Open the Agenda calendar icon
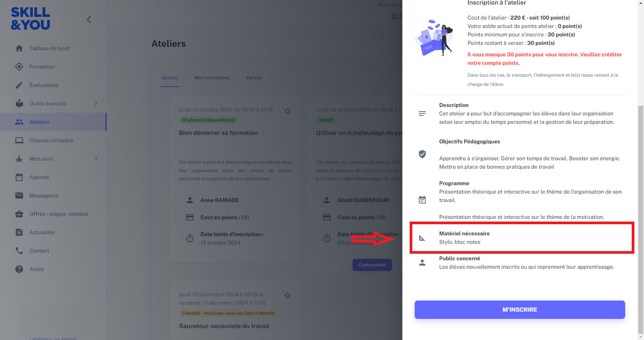 (19, 177)
